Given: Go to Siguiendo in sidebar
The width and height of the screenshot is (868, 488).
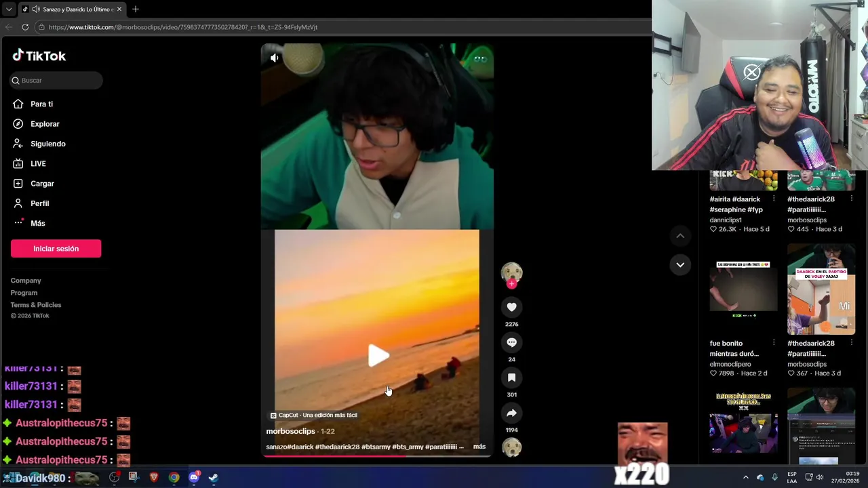Looking at the screenshot, I should click(x=47, y=144).
